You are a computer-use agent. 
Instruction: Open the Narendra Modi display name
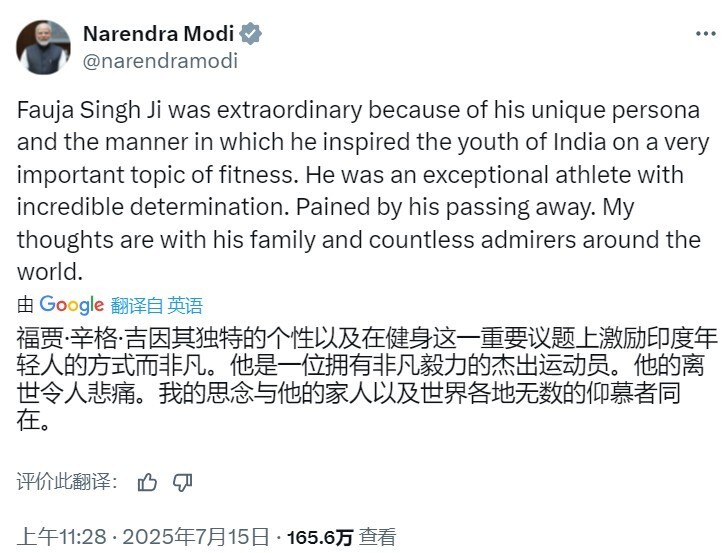158,34
